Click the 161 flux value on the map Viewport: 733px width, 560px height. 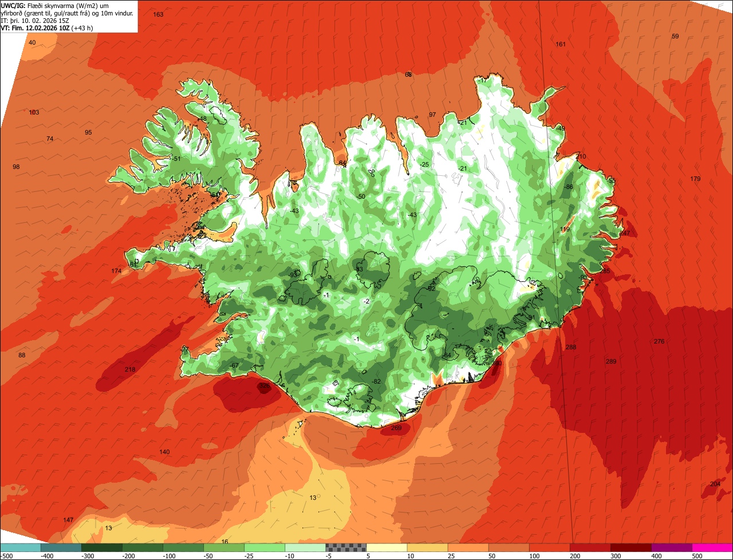click(561, 44)
